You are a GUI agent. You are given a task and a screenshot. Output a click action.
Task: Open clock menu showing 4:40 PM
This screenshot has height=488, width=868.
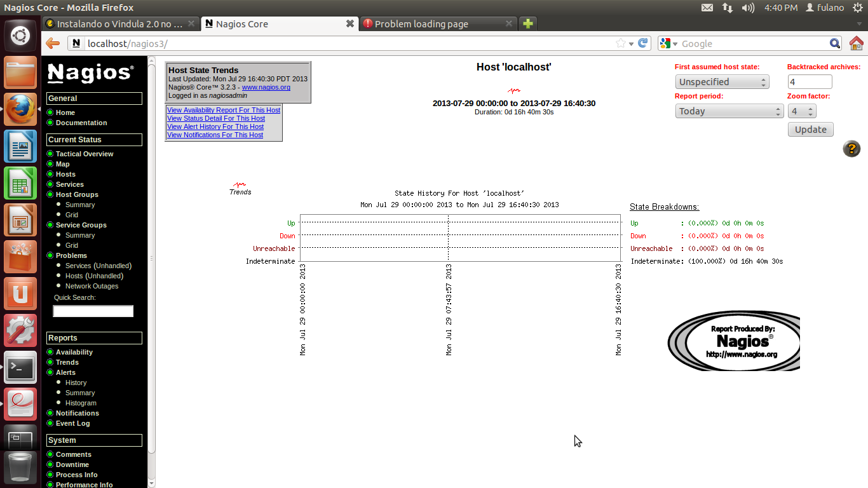pyautogui.click(x=781, y=8)
